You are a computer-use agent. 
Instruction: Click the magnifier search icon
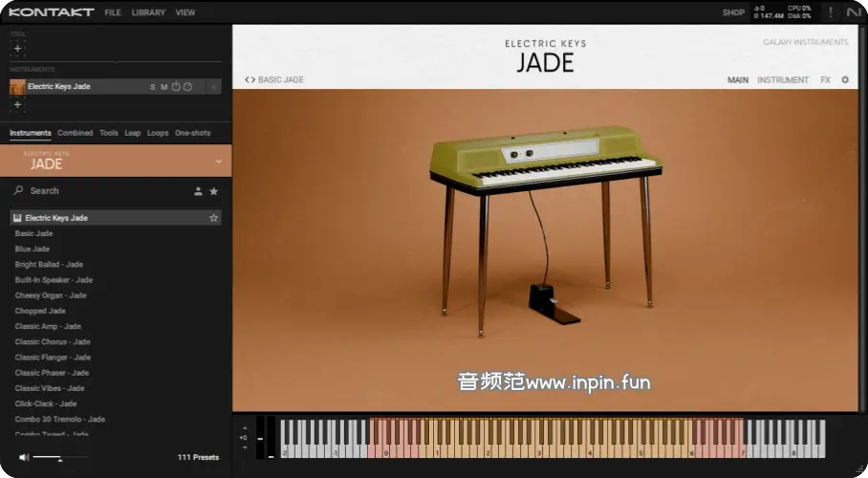(x=18, y=190)
